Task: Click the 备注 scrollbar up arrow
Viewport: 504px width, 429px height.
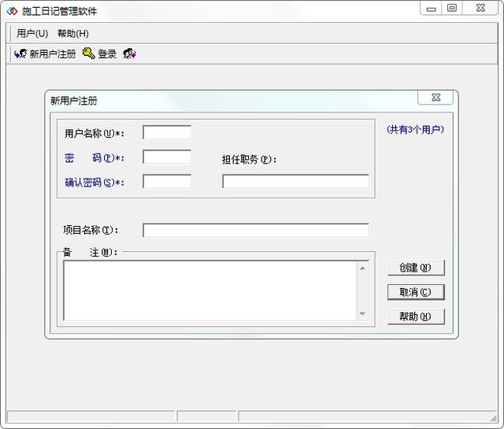Action: coord(362,268)
